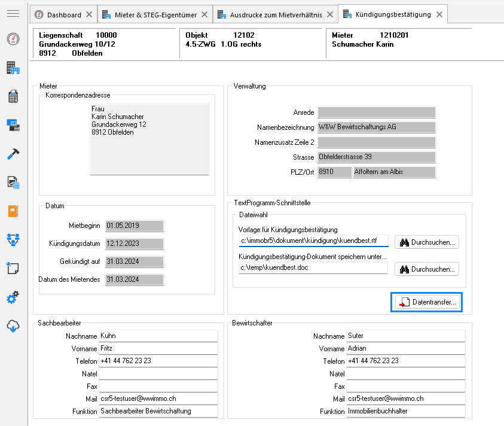
Task: Click the Datum des Mietendes field
Action: click(135, 279)
